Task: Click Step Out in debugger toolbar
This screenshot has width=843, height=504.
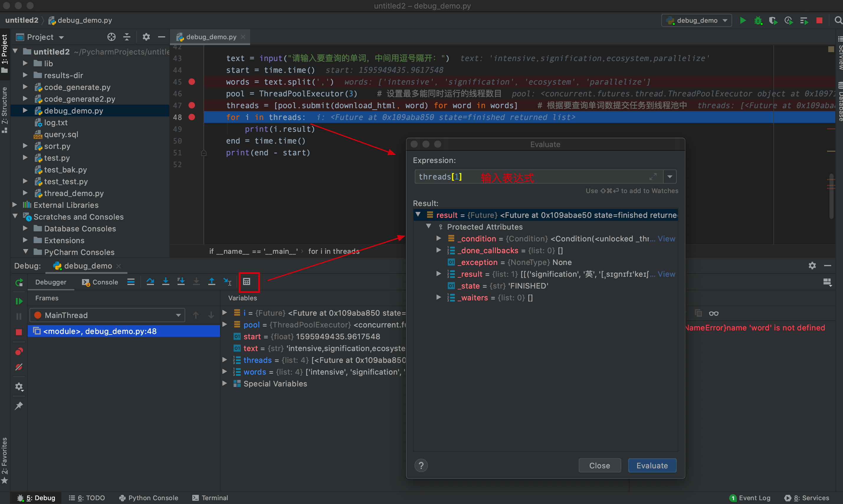Action: 211,281
